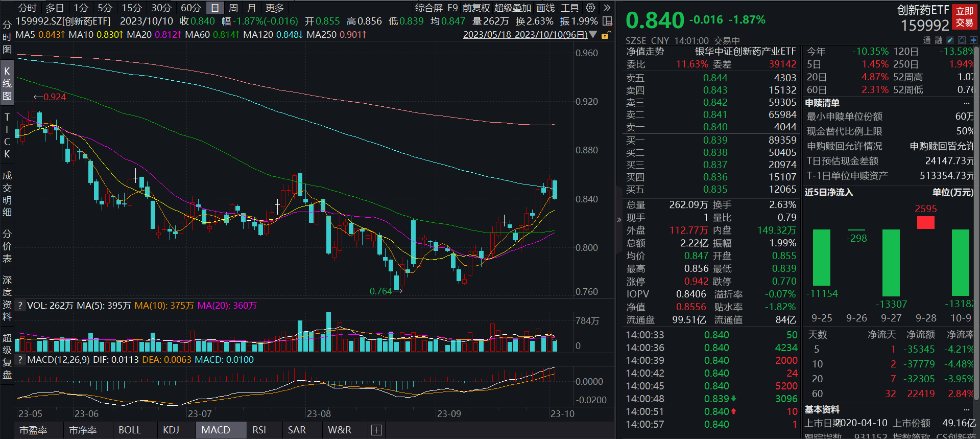Switch indicator to 市净率

pyautogui.click(x=83, y=430)
